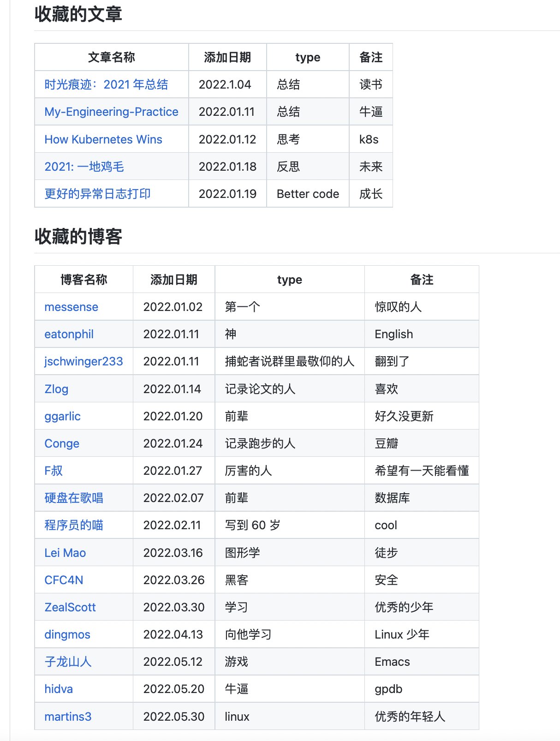Click the 博客名称 column header

point(84,280)
